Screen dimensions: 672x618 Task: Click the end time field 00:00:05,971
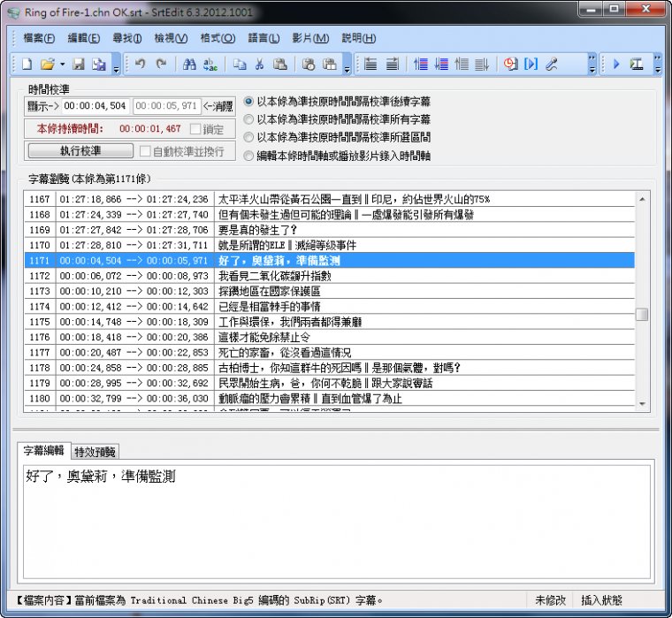167,106
